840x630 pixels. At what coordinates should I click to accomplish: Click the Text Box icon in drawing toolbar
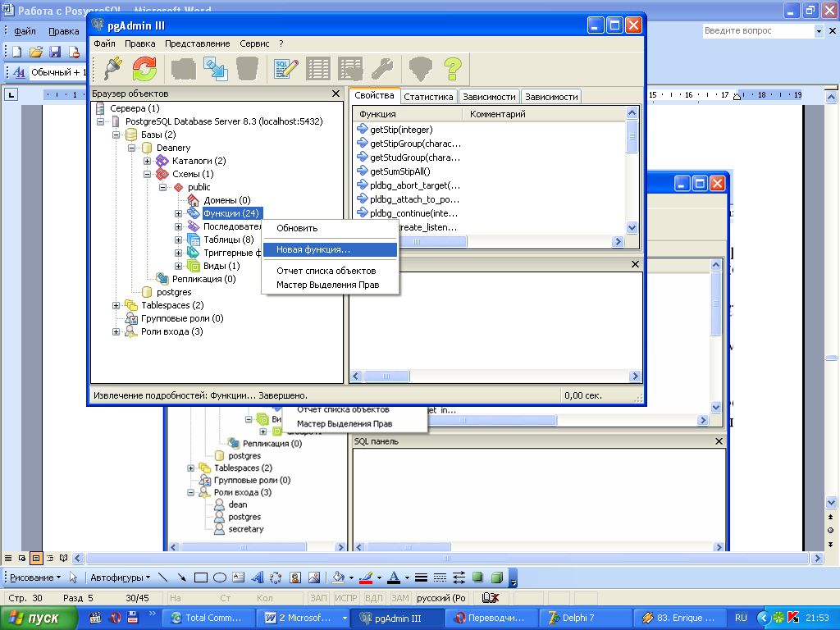coord(239,577)
